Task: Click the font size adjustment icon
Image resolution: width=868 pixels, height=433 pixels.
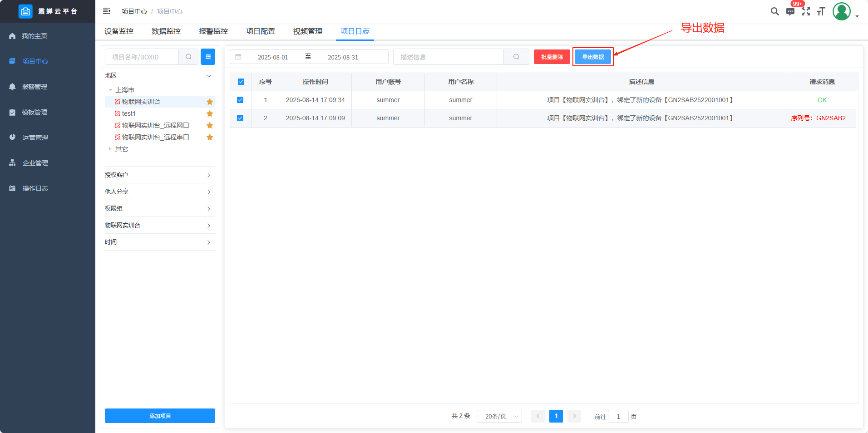Action: click(x=821, y=11)
